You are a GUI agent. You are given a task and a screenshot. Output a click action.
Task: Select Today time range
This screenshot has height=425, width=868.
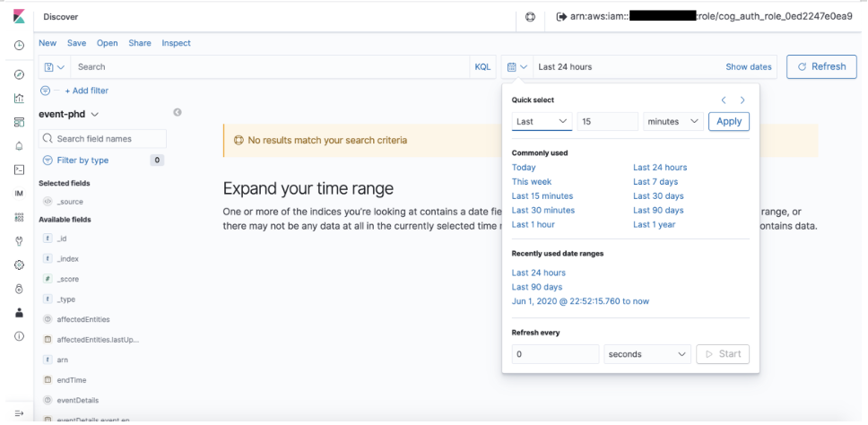click(524, 167)
